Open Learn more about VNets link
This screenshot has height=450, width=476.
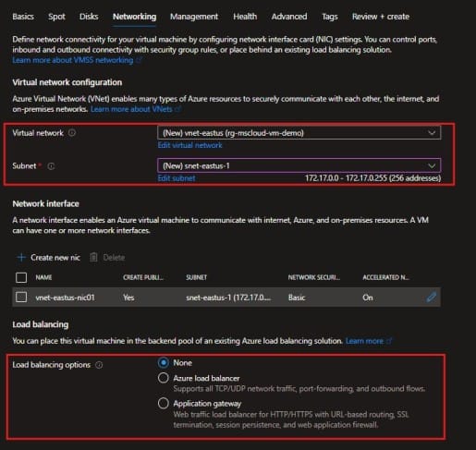(x=131, y=109)
